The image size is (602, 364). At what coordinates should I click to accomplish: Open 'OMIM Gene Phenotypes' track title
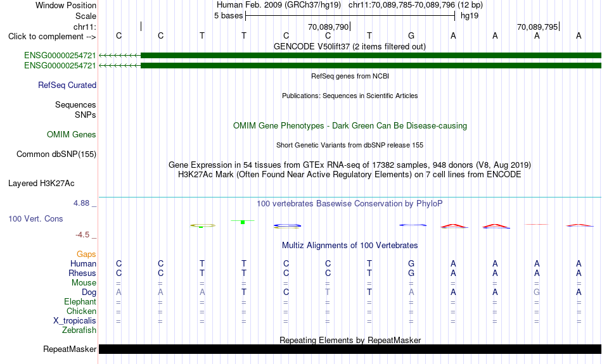coord(350,126)
